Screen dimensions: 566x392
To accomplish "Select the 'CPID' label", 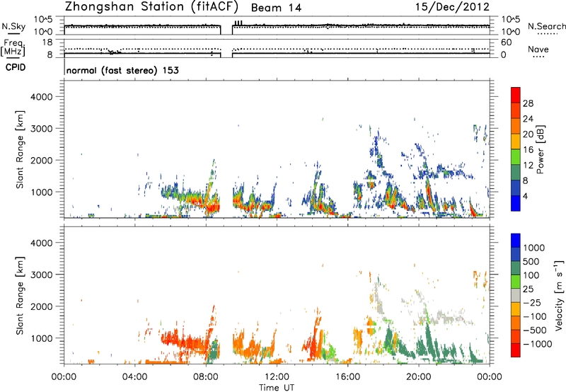I will click(16, 67).
